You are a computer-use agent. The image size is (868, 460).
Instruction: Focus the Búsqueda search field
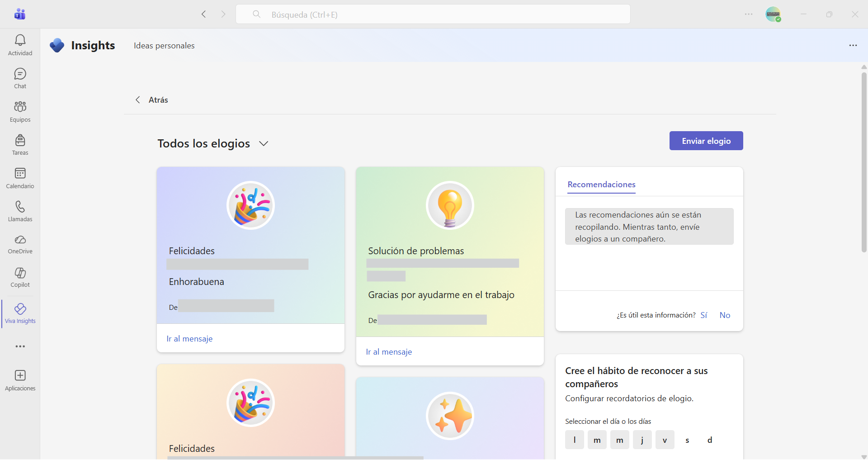coord(433,14)
